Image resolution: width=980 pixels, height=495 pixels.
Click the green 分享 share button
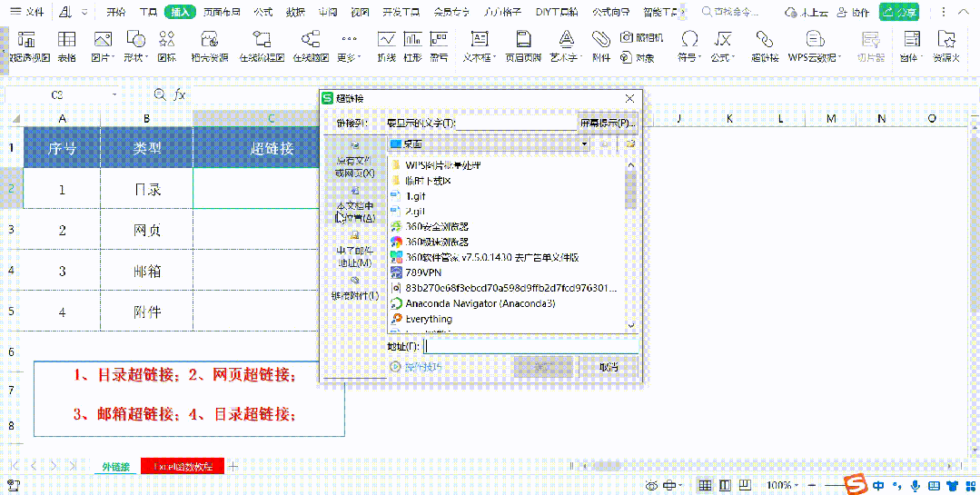[x=901, y=12]
